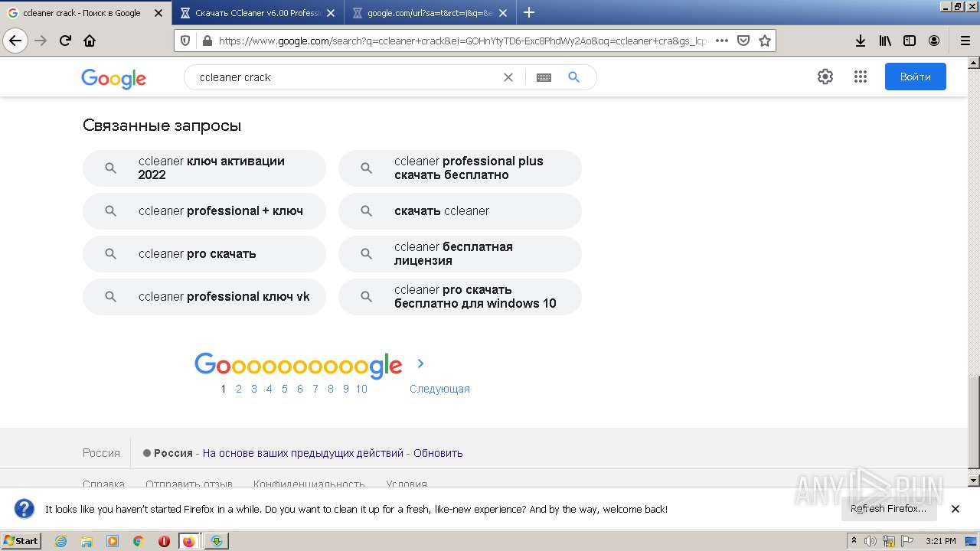
Task: Select the скачать ccleaner suggestion
Action: 460,210
